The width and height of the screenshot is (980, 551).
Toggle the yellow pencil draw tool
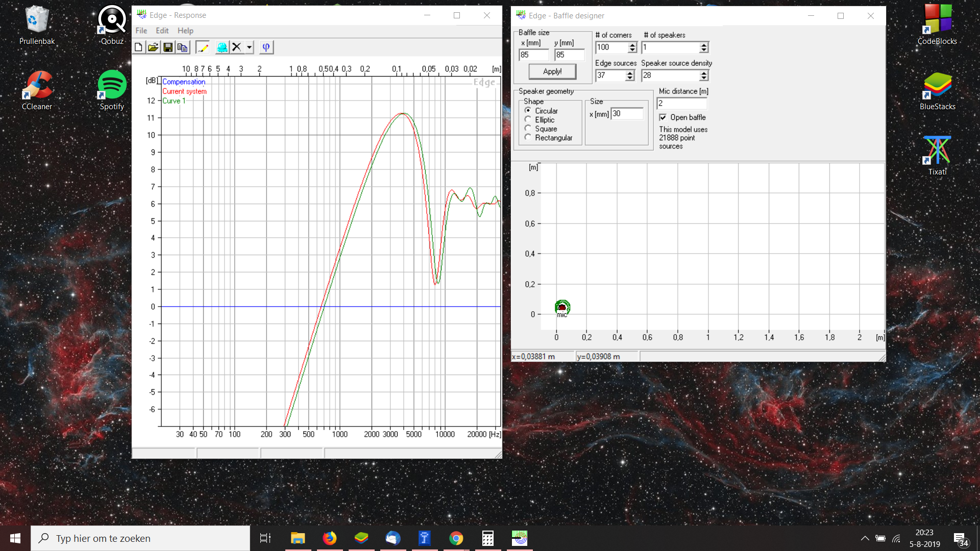tap(203, 47)
